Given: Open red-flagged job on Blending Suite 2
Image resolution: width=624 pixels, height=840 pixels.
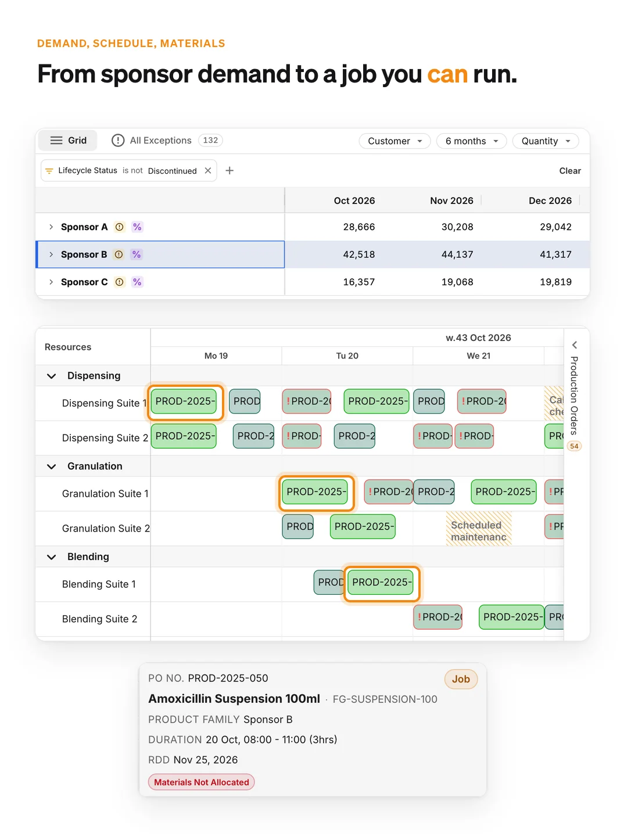Looking at the screenshot, I should (x=438, y=617).
